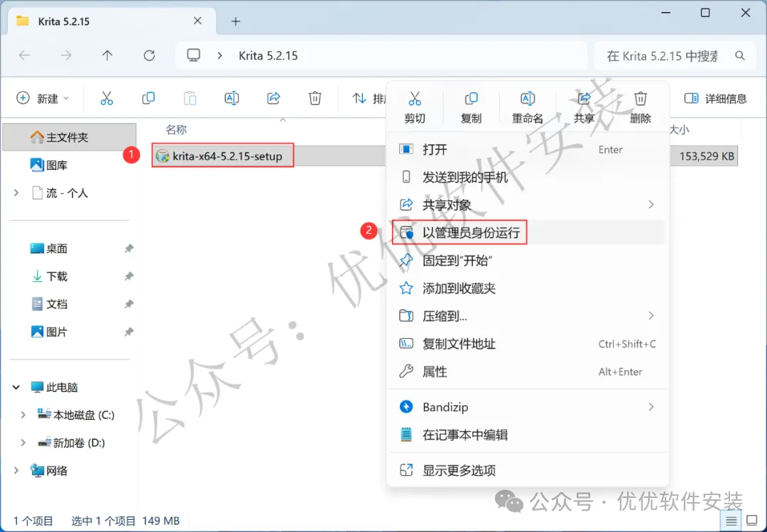Screen dimensions: 767x532
Task: Expand 本地磁盘 (C:) node
Action: pyautogui.click(x=23, y=415)
